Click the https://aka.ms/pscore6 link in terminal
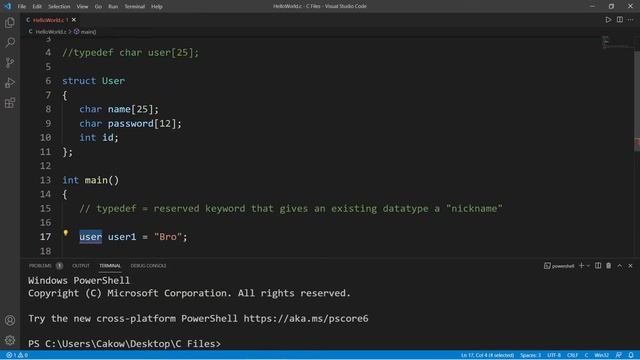The height and width of the screenshot is (360, 640). click(x=306, y=318)
